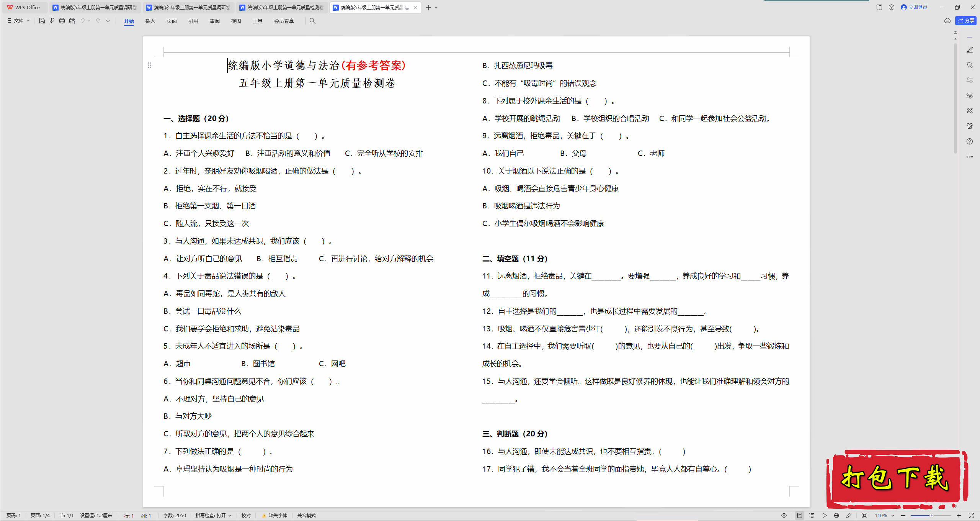Click the 页面: 1/4 page indicator
This screenshot has height=521, width=980.
point(40,516)
